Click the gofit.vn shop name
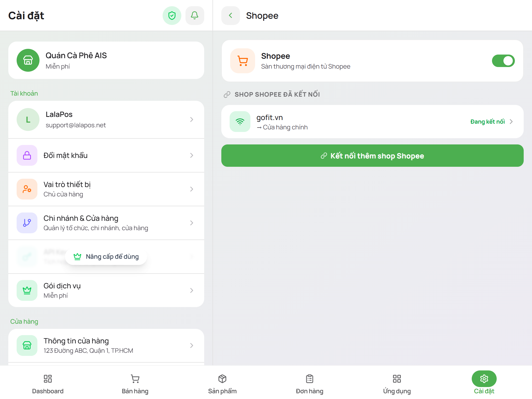The image size is (532, 399). 270,118
